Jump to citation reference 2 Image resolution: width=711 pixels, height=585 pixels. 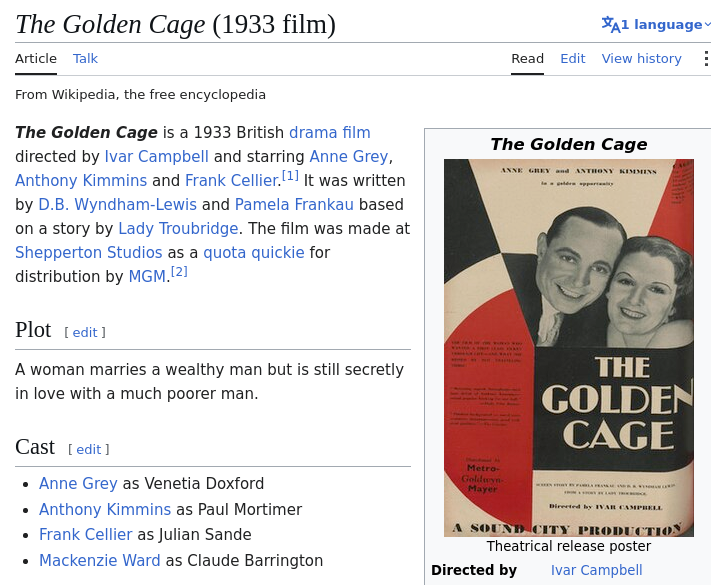pyautogui.click(x=179, y=271)
